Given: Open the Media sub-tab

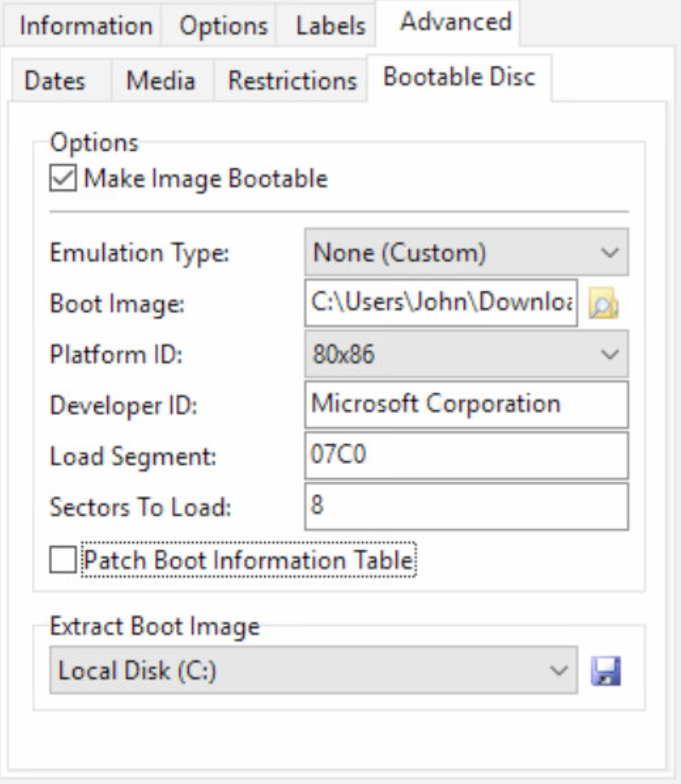Looking at the screenshot, I should click(161, 81).
